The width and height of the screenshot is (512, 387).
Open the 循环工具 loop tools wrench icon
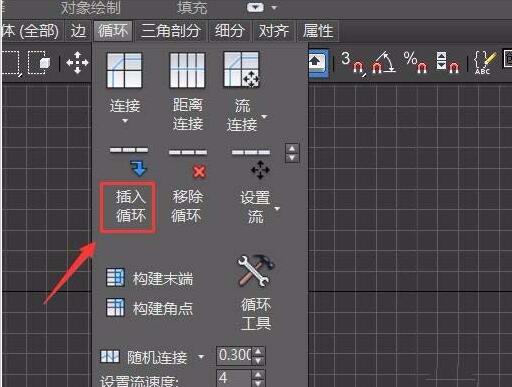pos(256,271)
